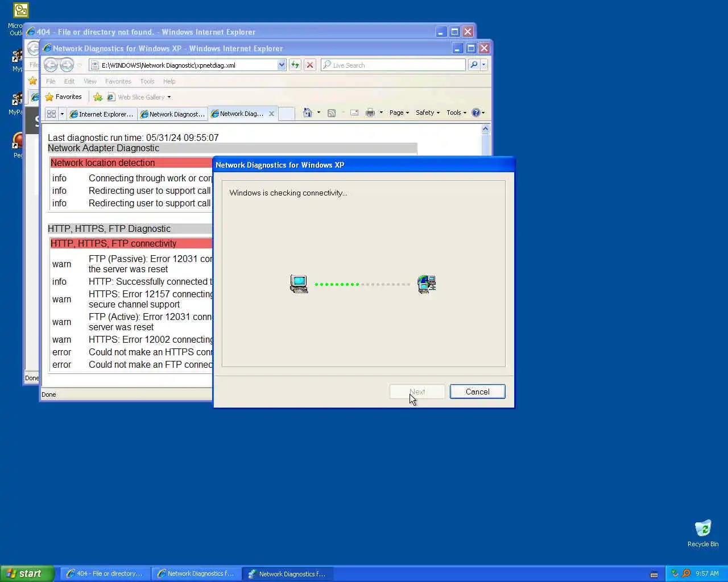The image size is (728, 582).
Task: Click the RSS Feeds icon
Action: 332,113
